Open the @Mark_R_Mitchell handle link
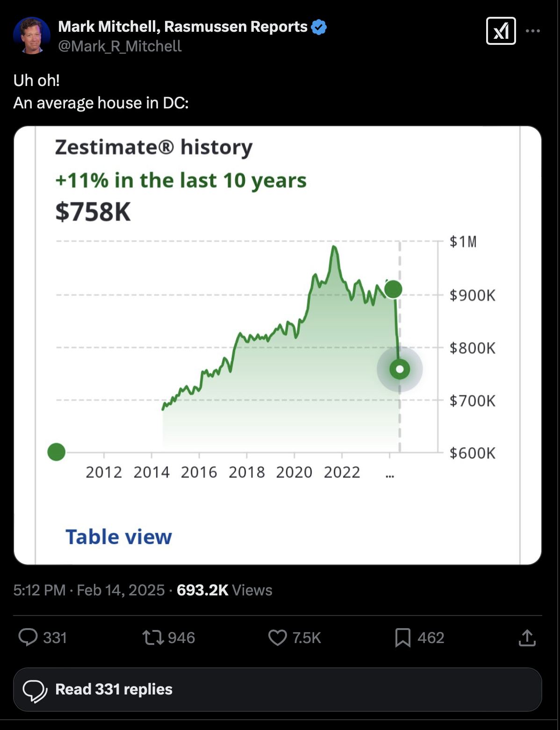The image size is (560, 730). point(120,46)
